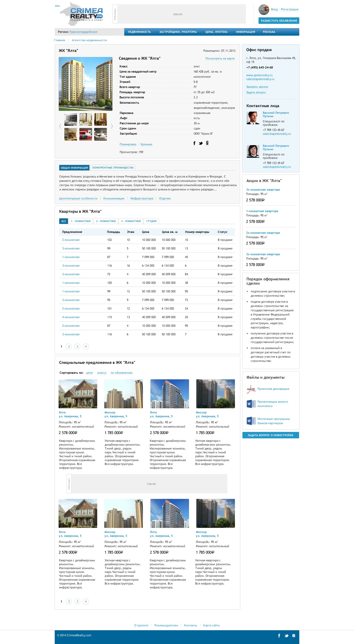Open the Word icon for Презентация жилого комплекса

(251, 404)
